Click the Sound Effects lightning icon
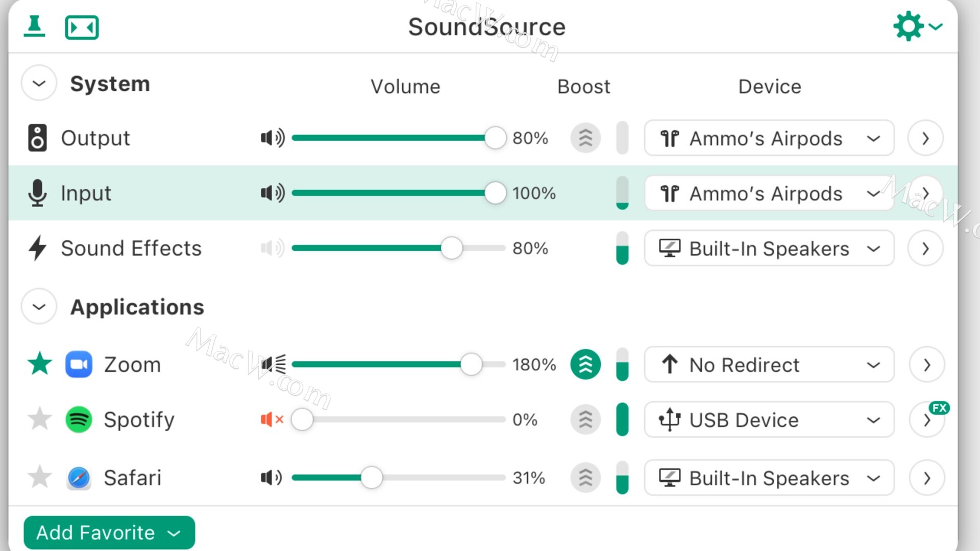 (x=37, y=248)
